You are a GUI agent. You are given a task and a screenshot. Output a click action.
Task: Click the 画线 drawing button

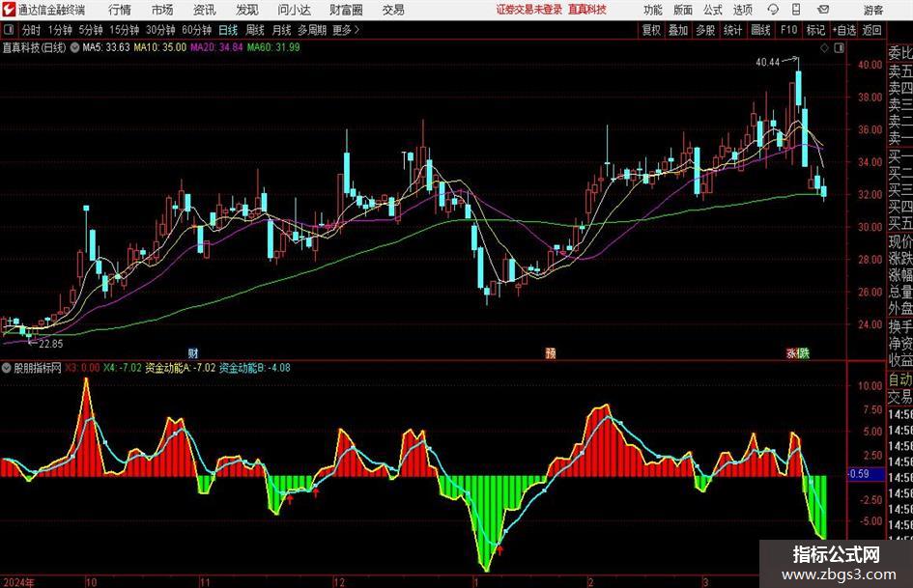760,30
